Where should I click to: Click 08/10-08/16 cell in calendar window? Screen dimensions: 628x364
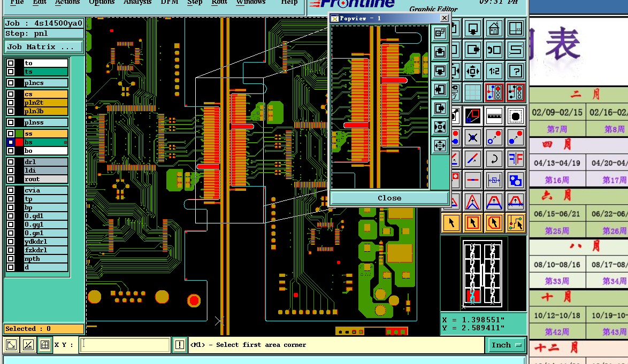click(557, 265)
